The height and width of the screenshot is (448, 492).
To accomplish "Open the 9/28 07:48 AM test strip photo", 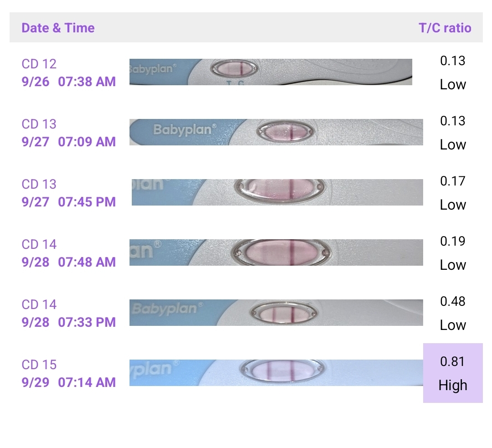I will pos(276,252).
